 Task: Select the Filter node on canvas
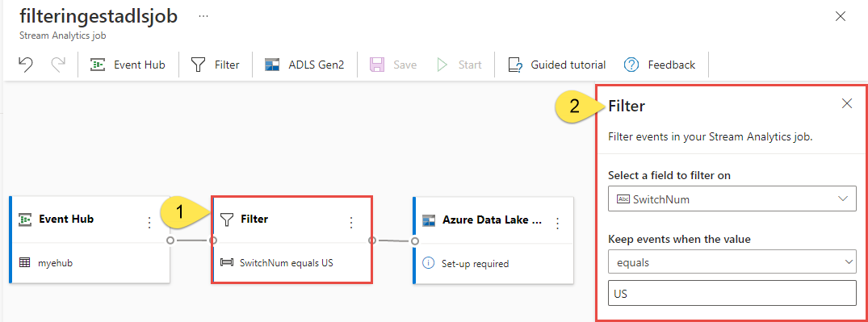coord(291,240)
